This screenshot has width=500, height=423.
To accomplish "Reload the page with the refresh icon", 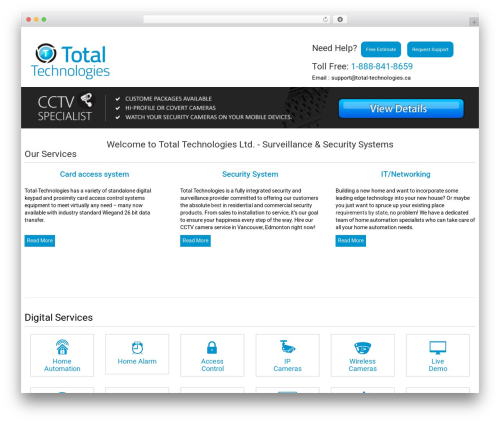I will click(x=325, y=19).
